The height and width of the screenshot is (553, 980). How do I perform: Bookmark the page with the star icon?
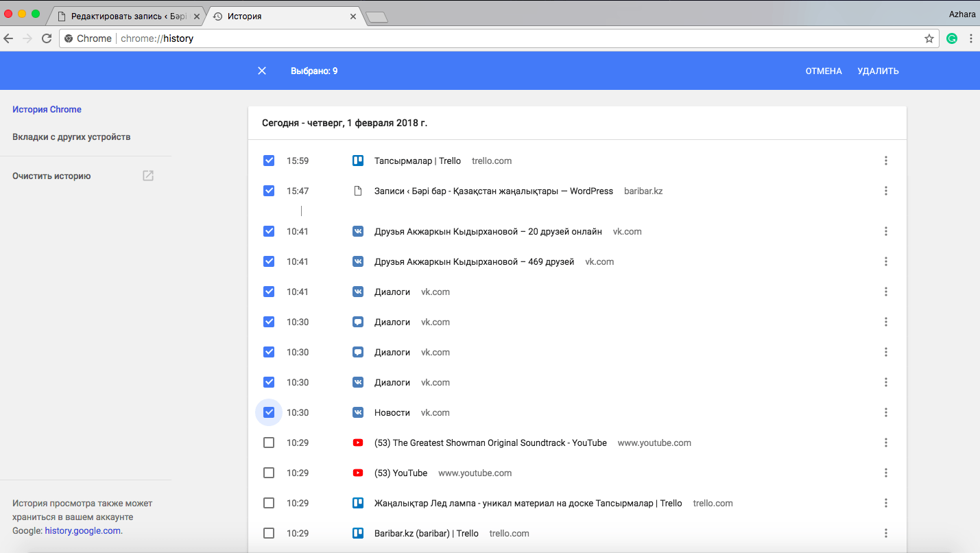[x=929, y=38]
